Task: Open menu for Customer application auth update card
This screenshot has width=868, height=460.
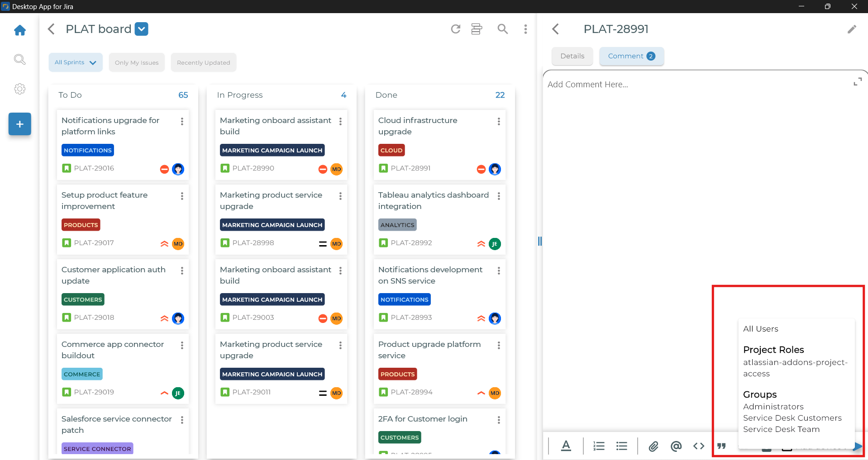Action: [182, 270]
